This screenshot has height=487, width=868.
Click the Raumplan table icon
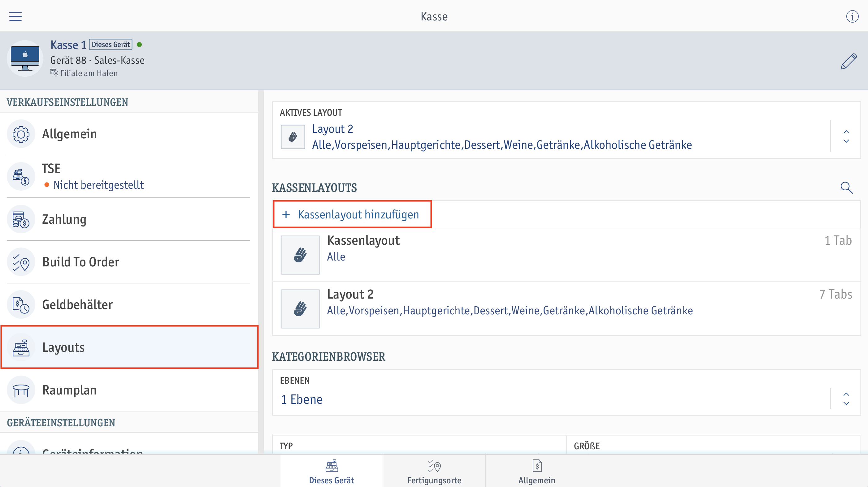coord(21,390)
